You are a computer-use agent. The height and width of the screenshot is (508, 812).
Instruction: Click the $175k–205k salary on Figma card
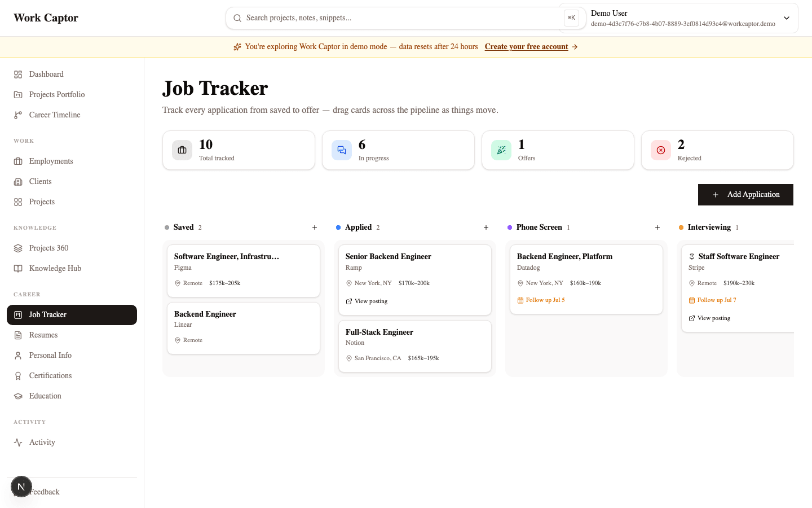(224, 283)
